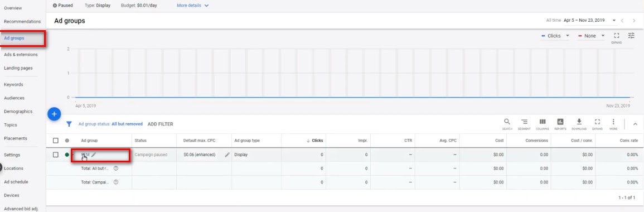This screenshot has height=212, width=644.
Task: Check the ad group row checkbox
Action: (x=56, y=155)
